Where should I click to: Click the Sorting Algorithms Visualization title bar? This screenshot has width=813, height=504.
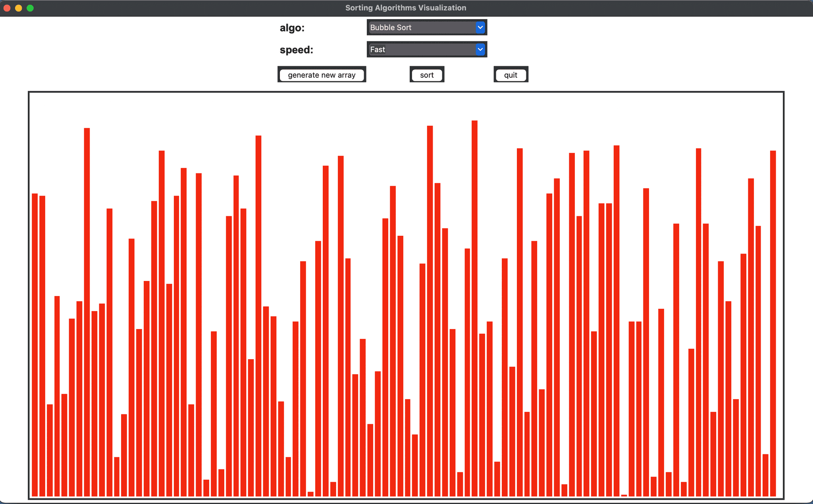coord(406,8)
